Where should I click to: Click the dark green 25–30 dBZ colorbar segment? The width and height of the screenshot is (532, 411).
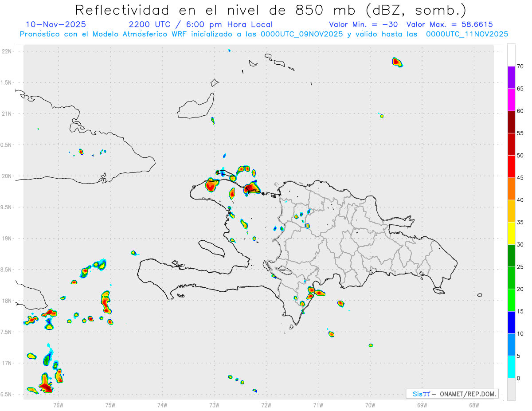tap(511, 255)
